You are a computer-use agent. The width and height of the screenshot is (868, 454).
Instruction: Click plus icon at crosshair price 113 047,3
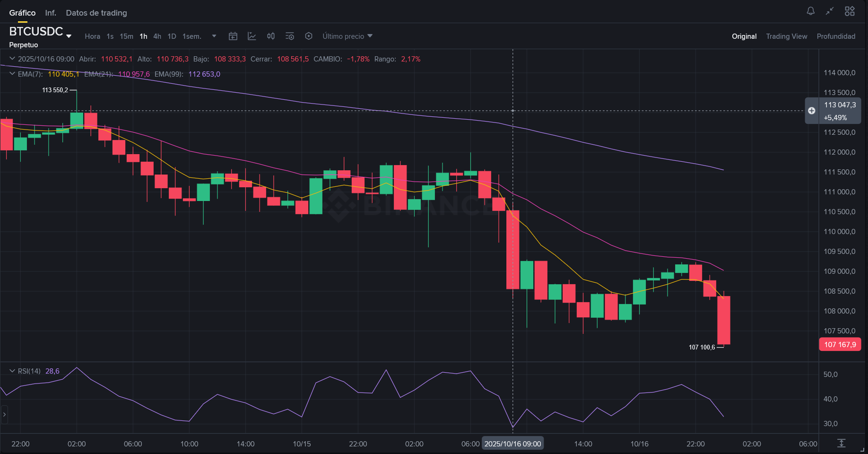(812, 111)
